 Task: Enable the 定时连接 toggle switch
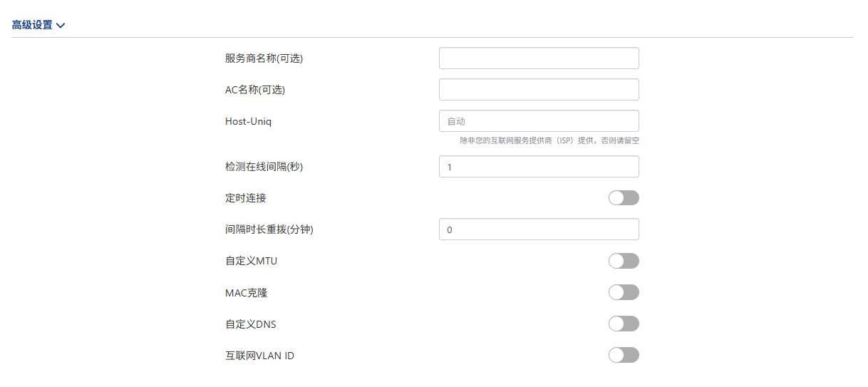point(624,198)
